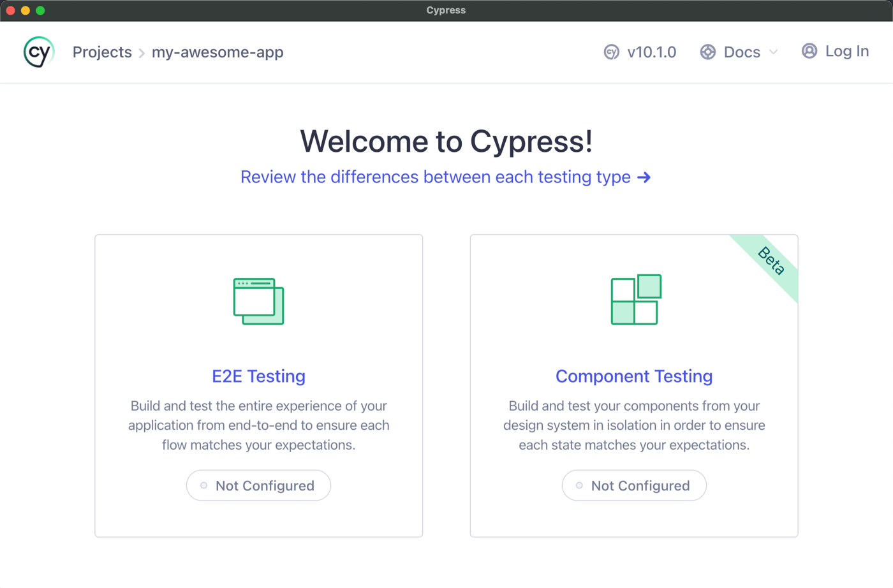
Task: Click the Cypress version icon beside v10.1.0
Action: pos(611,52)
